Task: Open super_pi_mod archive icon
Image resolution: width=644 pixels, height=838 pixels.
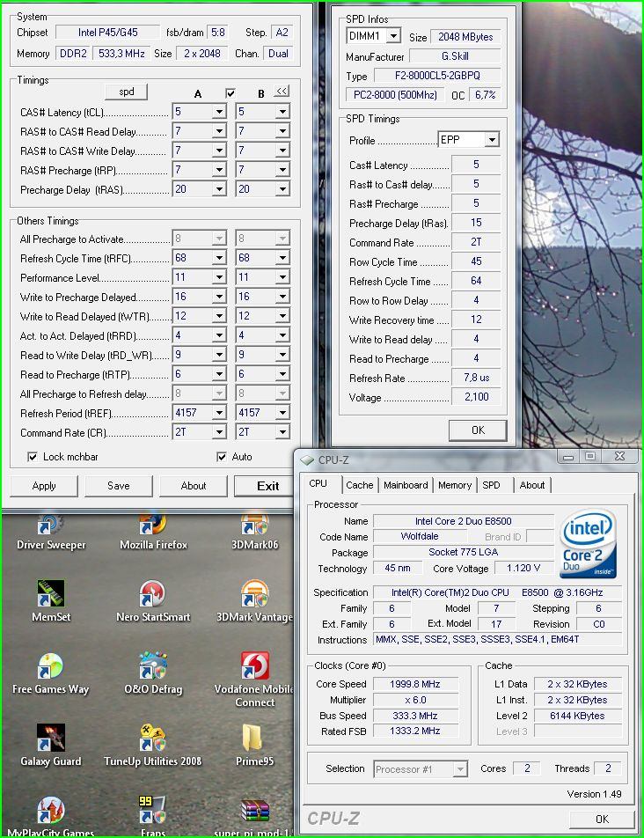Action: pos(255,816)
